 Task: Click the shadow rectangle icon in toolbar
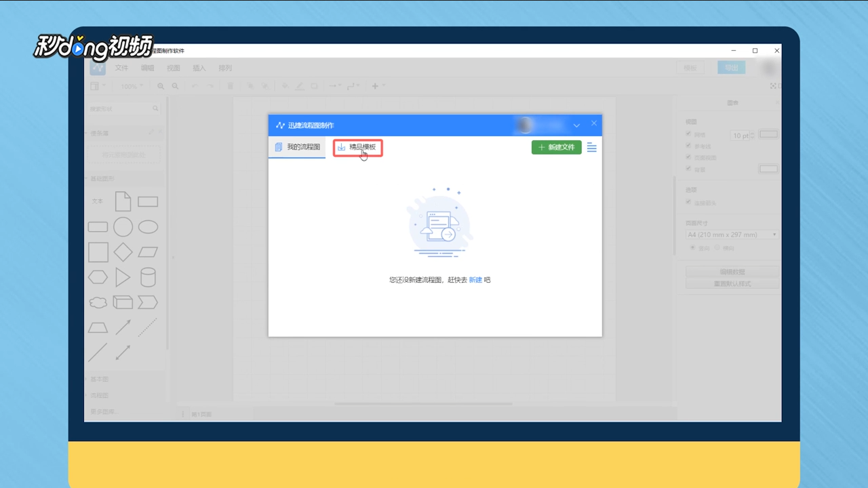coord(314,86)
